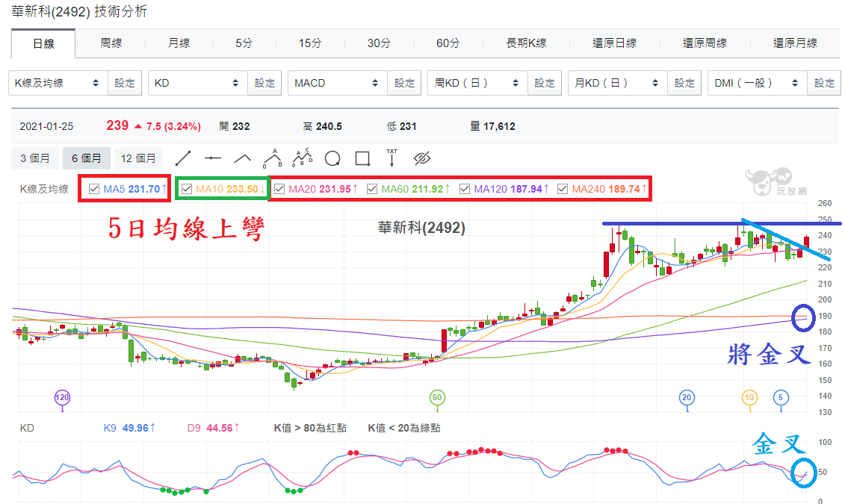Select the 12 個月 range button
This screenshot has width=845, height=504.
pos(138,158)
